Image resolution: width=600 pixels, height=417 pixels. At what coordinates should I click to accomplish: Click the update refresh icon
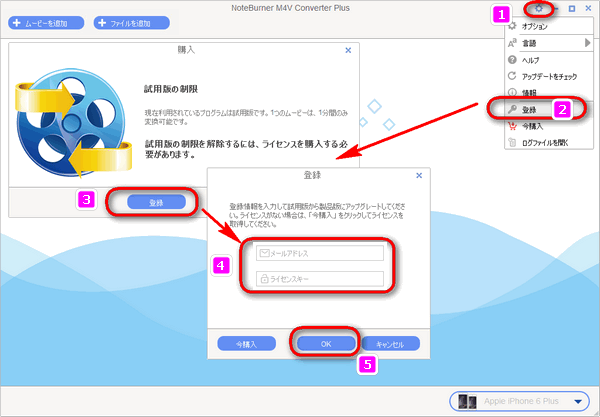click(x=512, y=76)
